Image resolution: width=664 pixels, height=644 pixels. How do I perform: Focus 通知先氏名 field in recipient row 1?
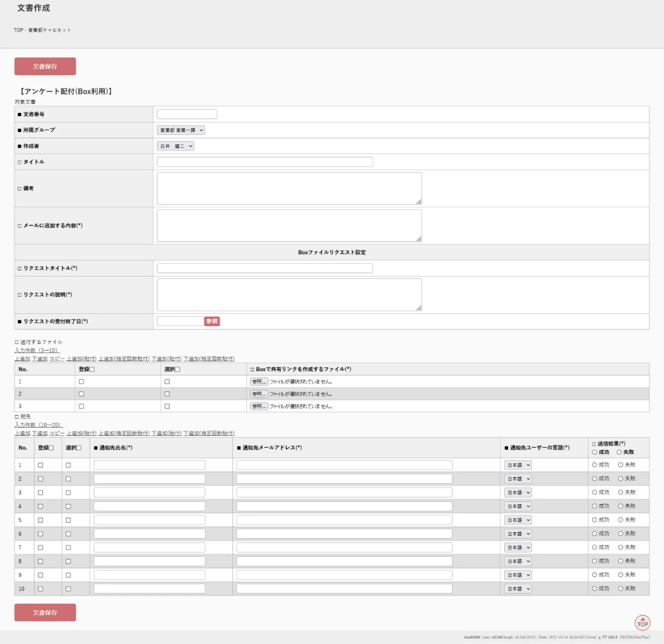(149, 465)
